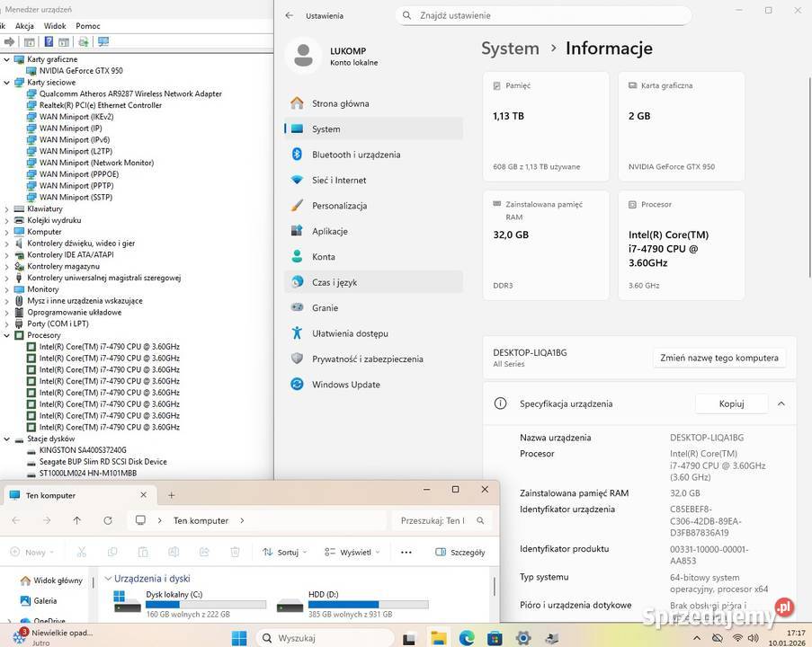Collapse Urządzenia i dyski group
Viewport: 812px width, 647px height.
(x=108, y=578)
